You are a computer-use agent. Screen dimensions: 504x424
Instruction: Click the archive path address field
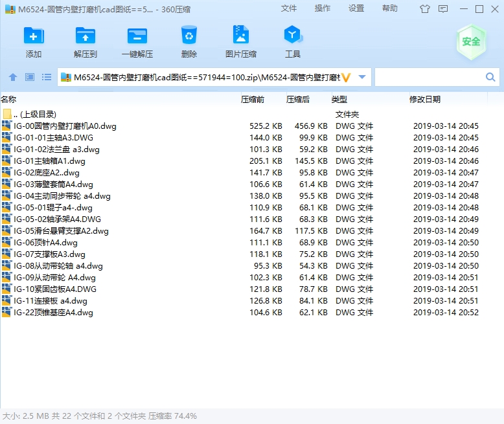click(x=207, y=78)
